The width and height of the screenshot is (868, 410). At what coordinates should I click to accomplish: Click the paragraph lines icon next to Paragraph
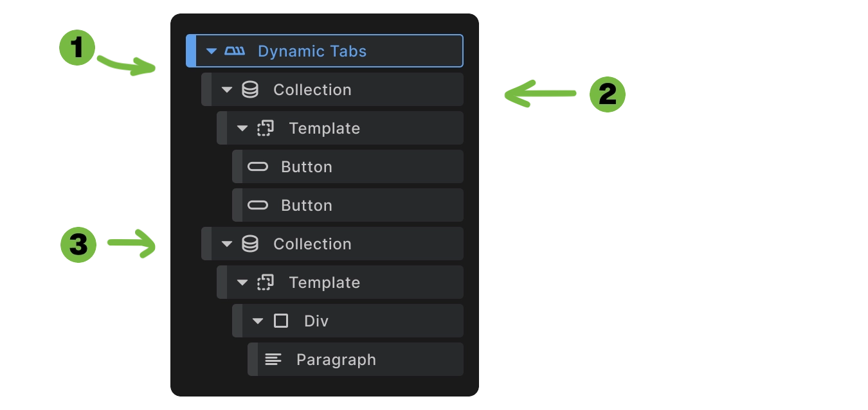point(273,359)
